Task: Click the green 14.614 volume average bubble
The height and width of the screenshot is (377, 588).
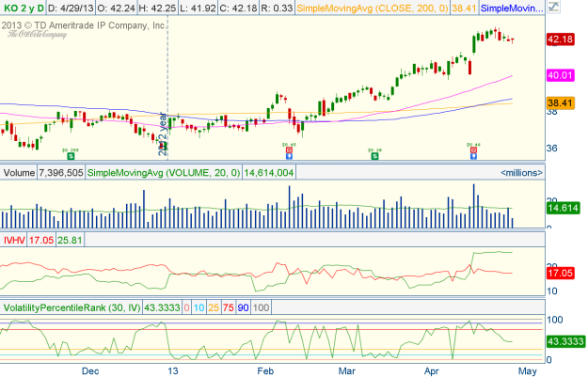Action: click(x=564, y=207)
